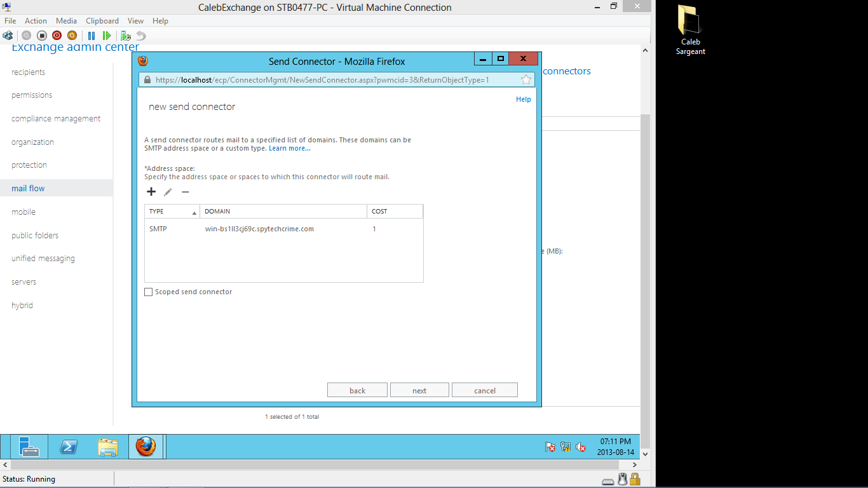Click the Ctrl+Alt+Delete toolbar icon
This screenshot has height=488, width=868.
(x=8, y=36)
